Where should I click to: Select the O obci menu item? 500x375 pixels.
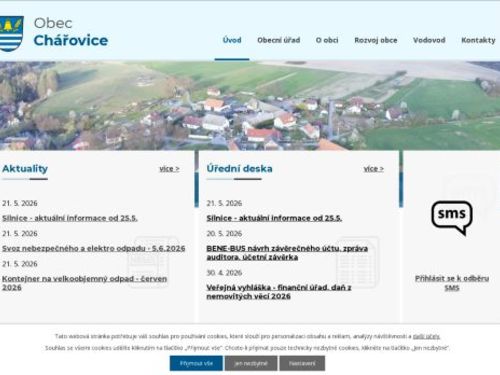click(x=327, y=40)
